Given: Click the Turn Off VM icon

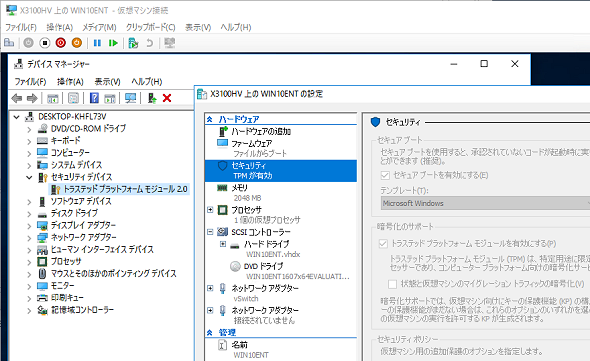Looking at the screenshot, I should 44,43.
